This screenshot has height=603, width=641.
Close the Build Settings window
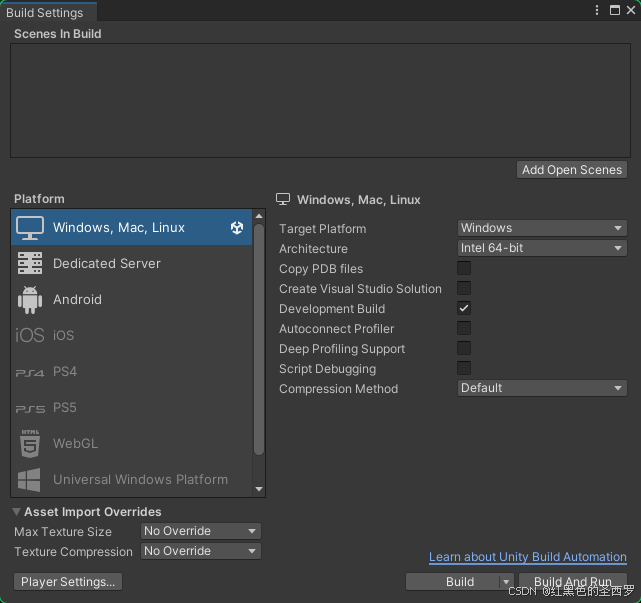coord(631,10)
